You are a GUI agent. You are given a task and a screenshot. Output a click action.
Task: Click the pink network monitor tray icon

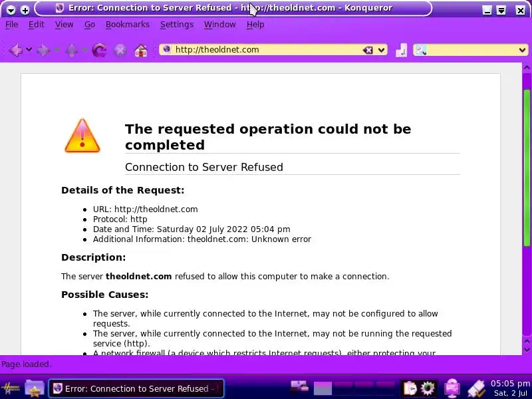452,389
